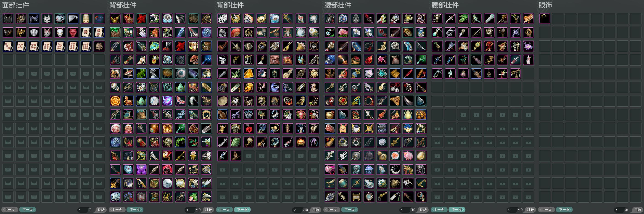The image size is (644, 214).
Task: Click 跳转 button in the 眼饰 panel
Action: 637,210
